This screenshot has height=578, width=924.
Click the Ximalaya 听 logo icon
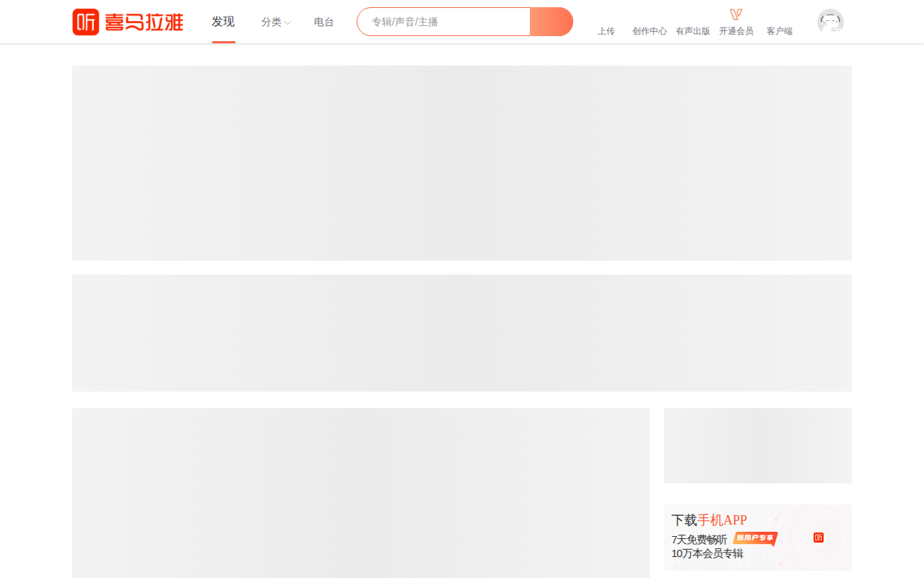point(85,22)
